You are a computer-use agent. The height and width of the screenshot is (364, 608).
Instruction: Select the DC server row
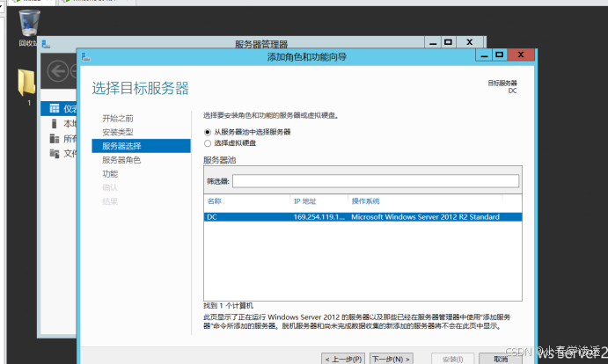pyautogui.click(x=363, y=217)
